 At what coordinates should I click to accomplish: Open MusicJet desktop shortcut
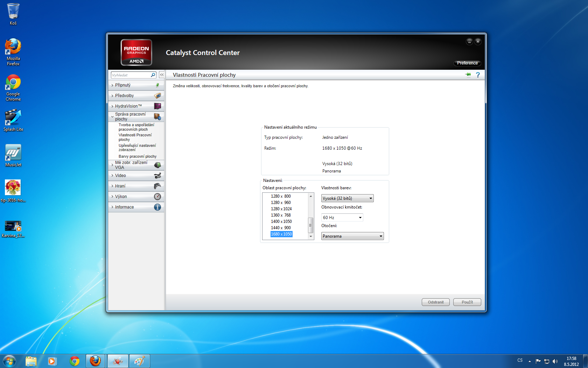13,156
